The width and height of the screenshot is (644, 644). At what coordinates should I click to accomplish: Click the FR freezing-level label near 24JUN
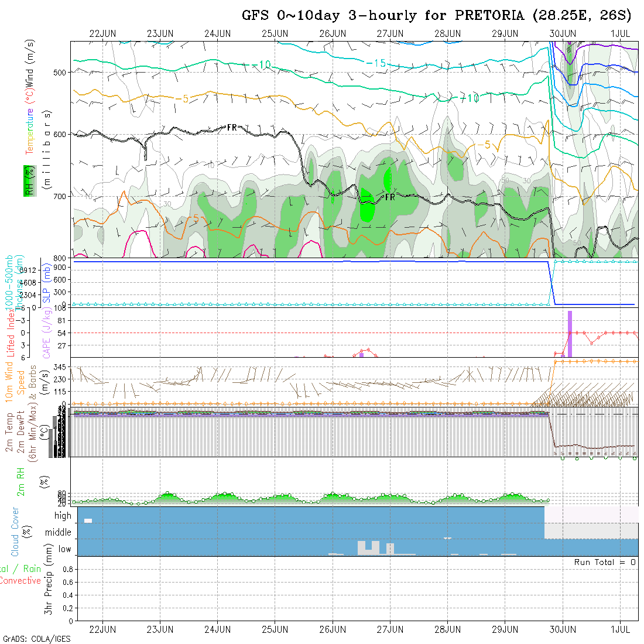click(232, 127)
